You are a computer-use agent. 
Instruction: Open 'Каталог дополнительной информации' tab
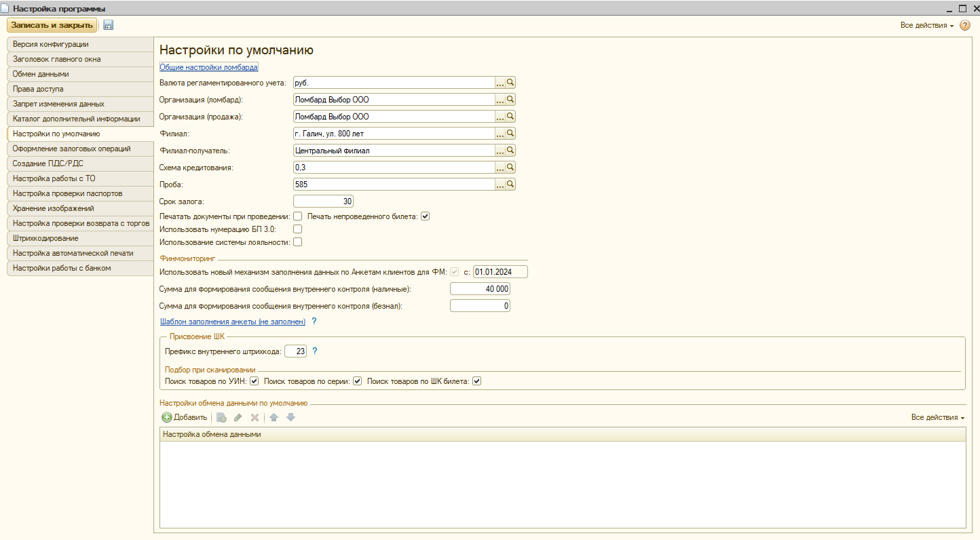point(79,119)
